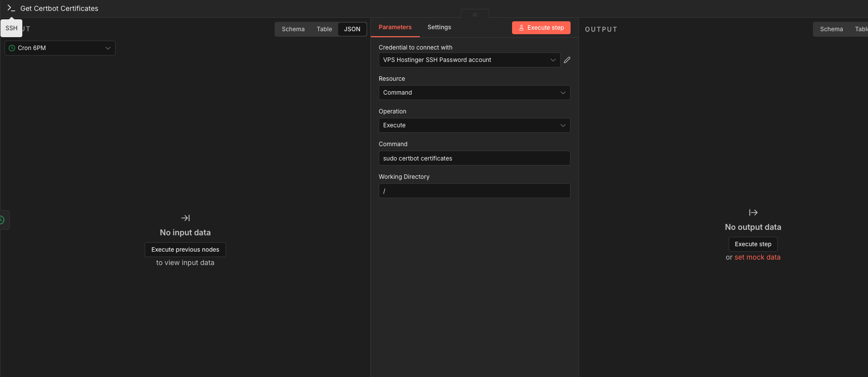This screenshot has width=868, height=377.
Task: Click the drag handle above parameters panel
Action: coord(475,14)
